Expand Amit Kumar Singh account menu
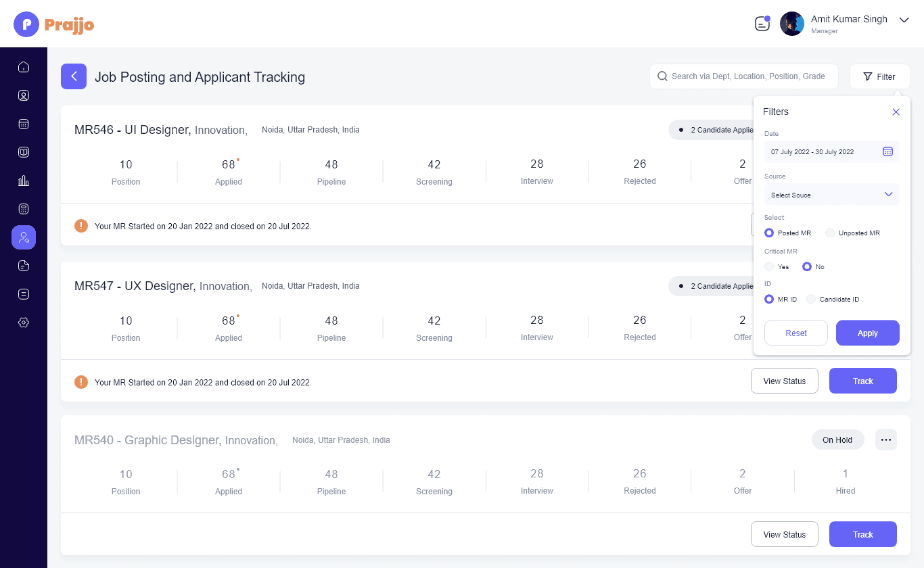 (904, 20)
